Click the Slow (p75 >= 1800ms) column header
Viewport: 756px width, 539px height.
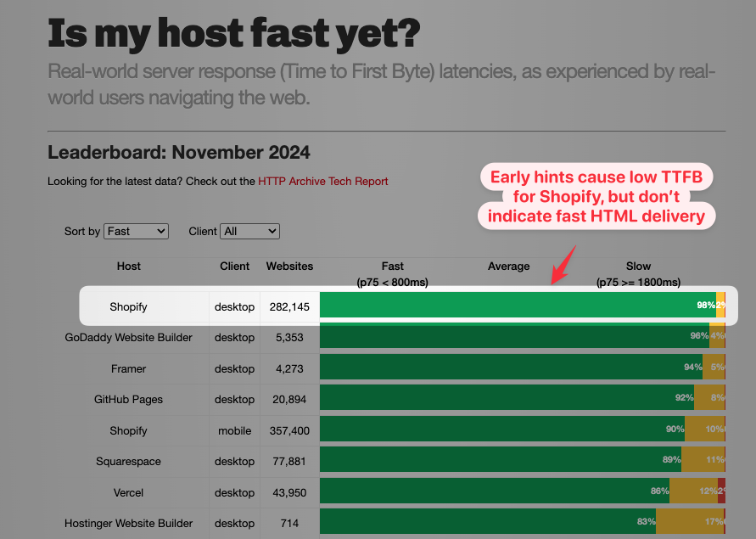click(x=638, y=273)
